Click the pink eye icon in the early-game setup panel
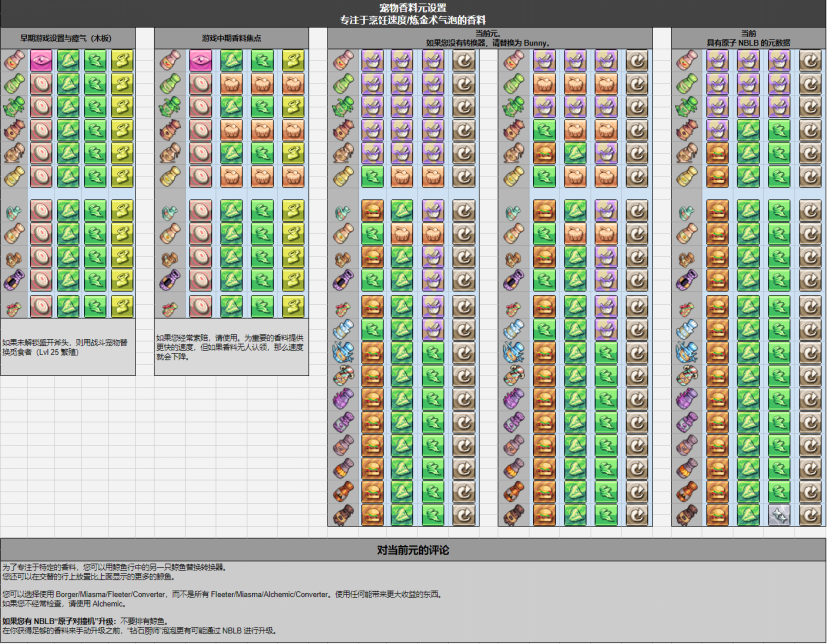Image resolution: width=828 pixels, height=644 pixels. (41, 61)
